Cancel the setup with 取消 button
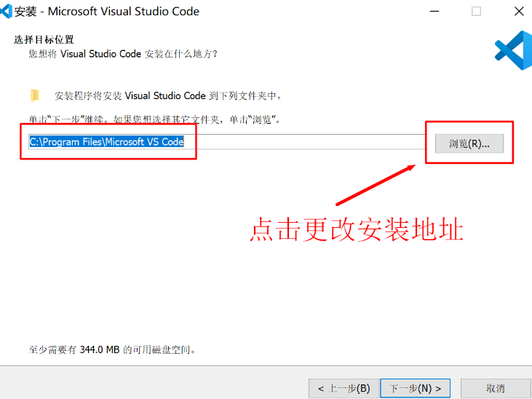532x399 pixels. tap(496, 388)
